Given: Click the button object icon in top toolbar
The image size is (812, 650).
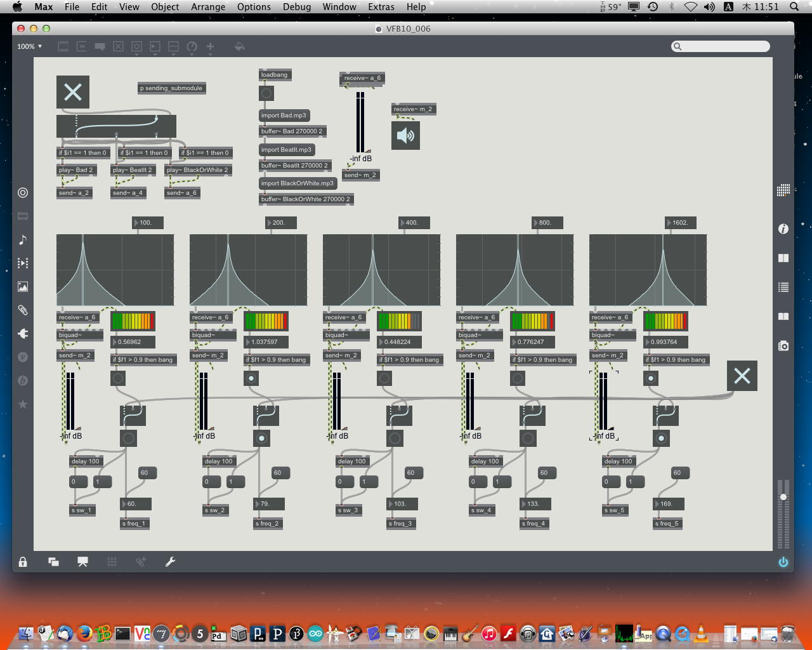Looking at the screenshot, I should pos(136,46).
